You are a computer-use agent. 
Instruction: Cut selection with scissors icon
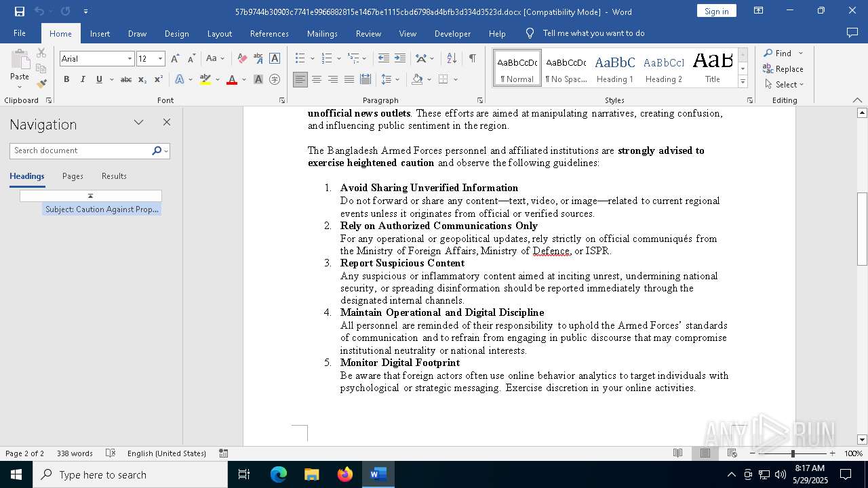[x=41, y=53]
